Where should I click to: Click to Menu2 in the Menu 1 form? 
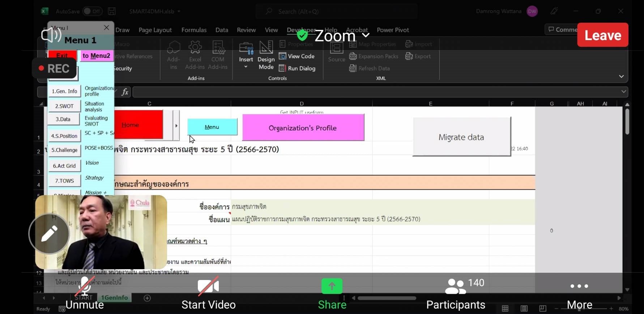pos(96,56)
